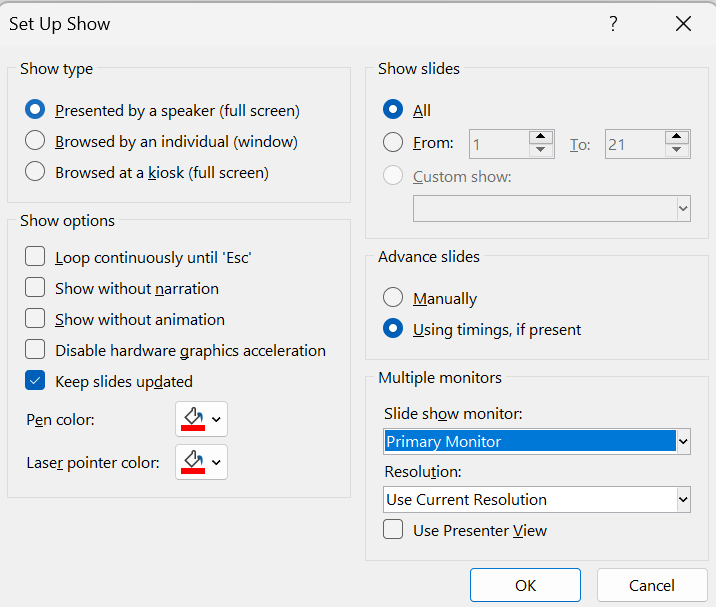
Task: Open the Pen color picker
Action: [202, 420]
